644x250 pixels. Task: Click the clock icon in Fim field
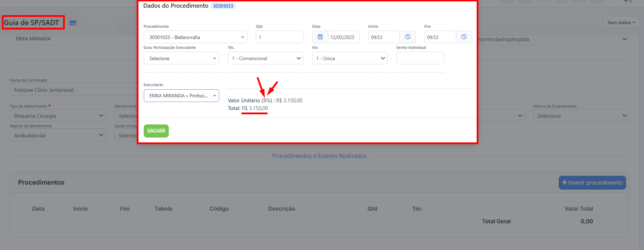(x=464, y=37)
